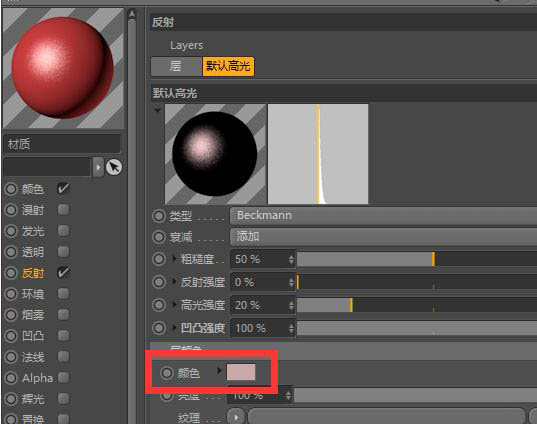Screen dimensions: 537x424
Task: Open the 反射 channel in the list
Action: pyautogui.click(x=33, y=273)
